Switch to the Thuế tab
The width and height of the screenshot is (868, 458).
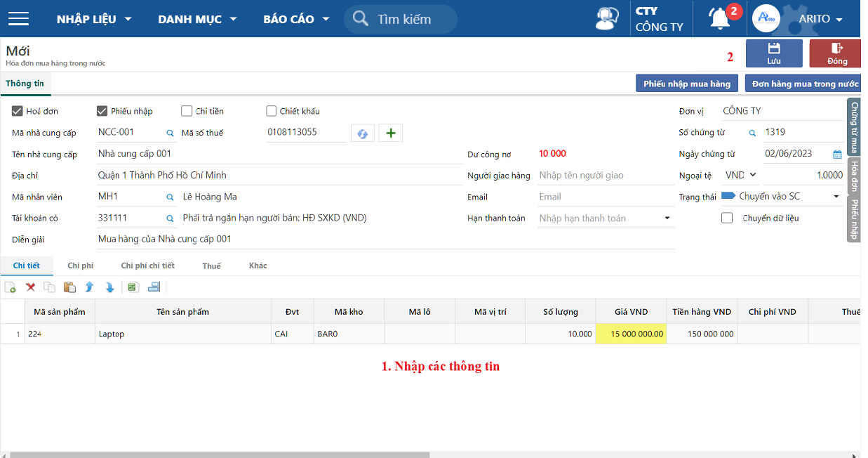click(211, 266)
